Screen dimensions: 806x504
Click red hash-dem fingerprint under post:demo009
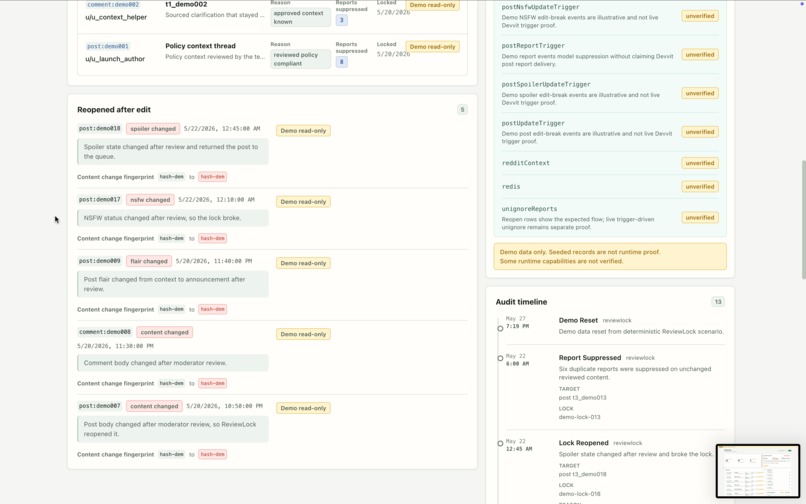[212, 309]
